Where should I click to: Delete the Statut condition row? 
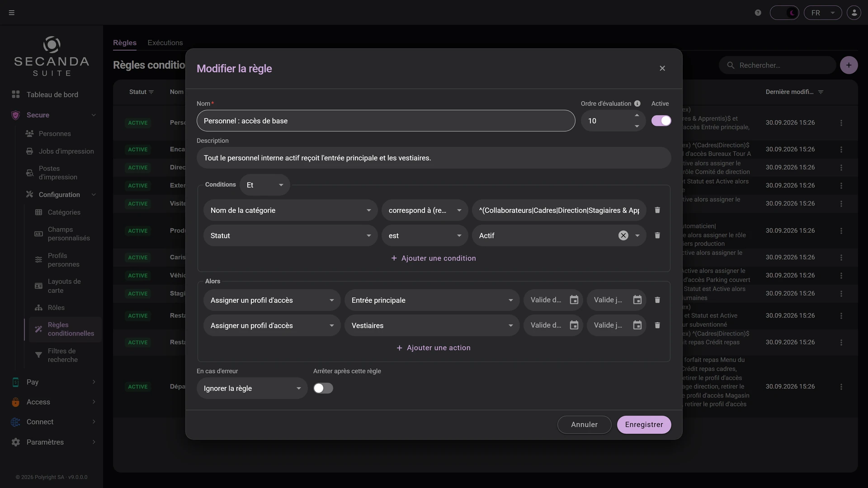click(x=657, y=235)
